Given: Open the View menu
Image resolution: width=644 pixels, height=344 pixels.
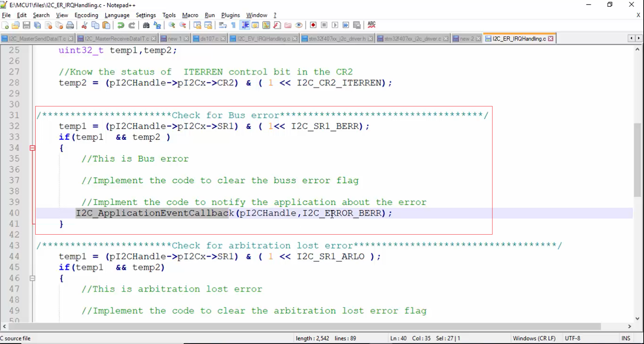Looking at the screenshot, I should pos(62,15).
